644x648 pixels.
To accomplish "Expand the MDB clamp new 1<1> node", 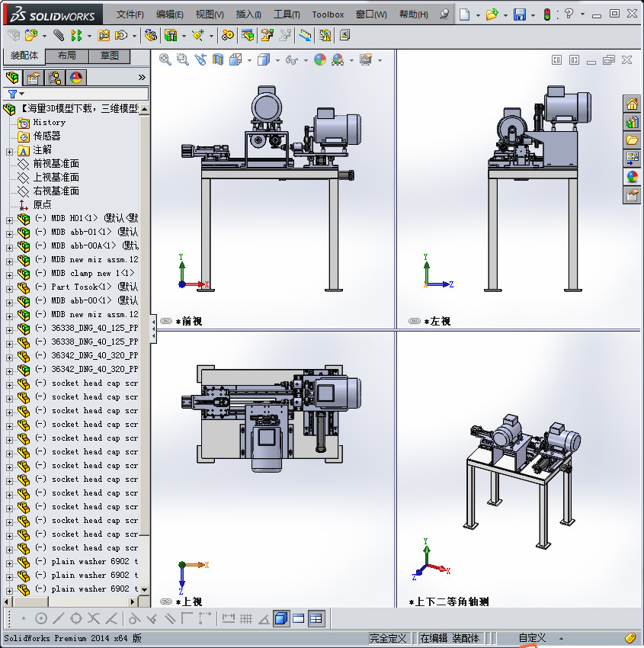I will click(9, 275).
